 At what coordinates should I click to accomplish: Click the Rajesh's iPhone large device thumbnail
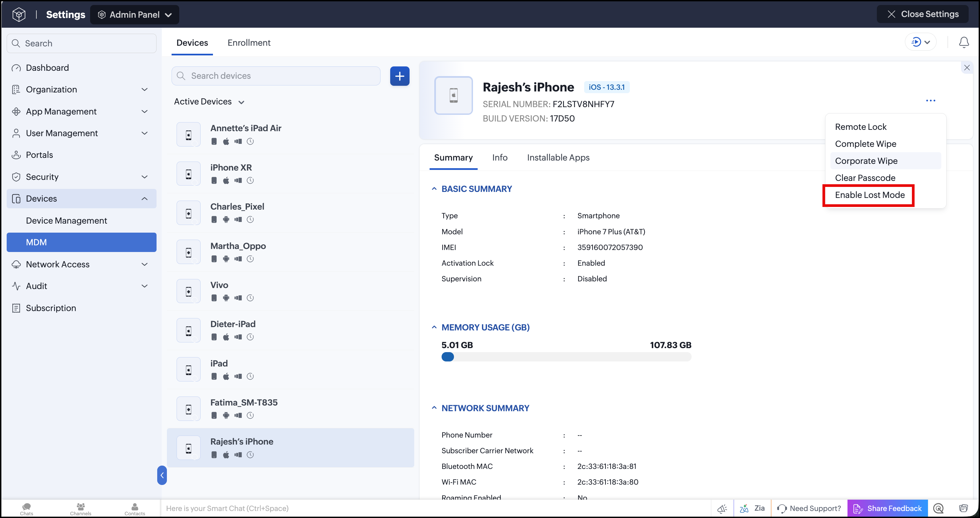454,95
